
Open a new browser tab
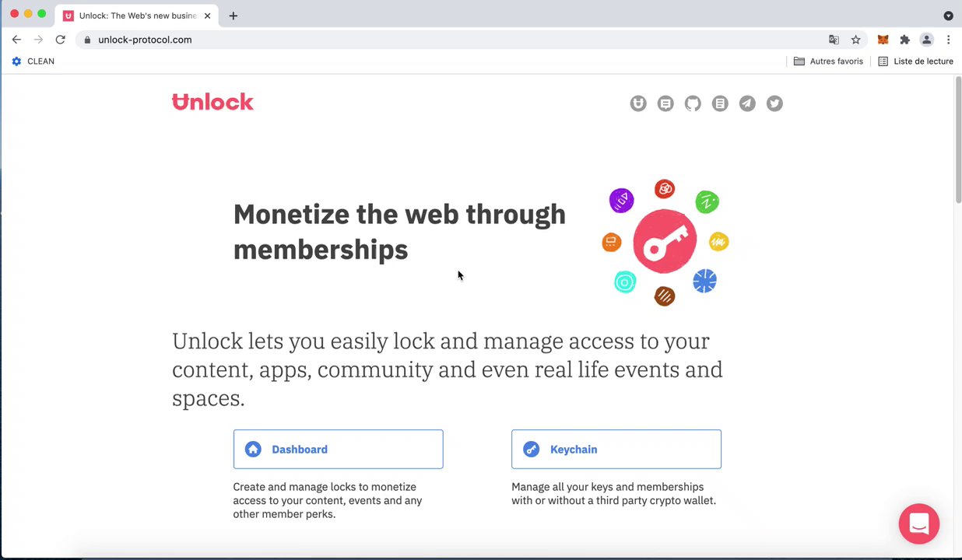233,16
